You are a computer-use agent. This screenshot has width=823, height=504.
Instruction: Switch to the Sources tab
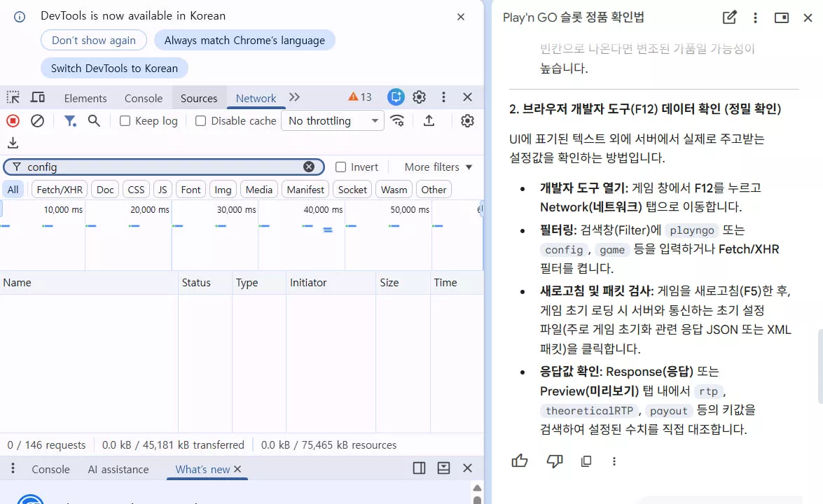click(199, 98)
